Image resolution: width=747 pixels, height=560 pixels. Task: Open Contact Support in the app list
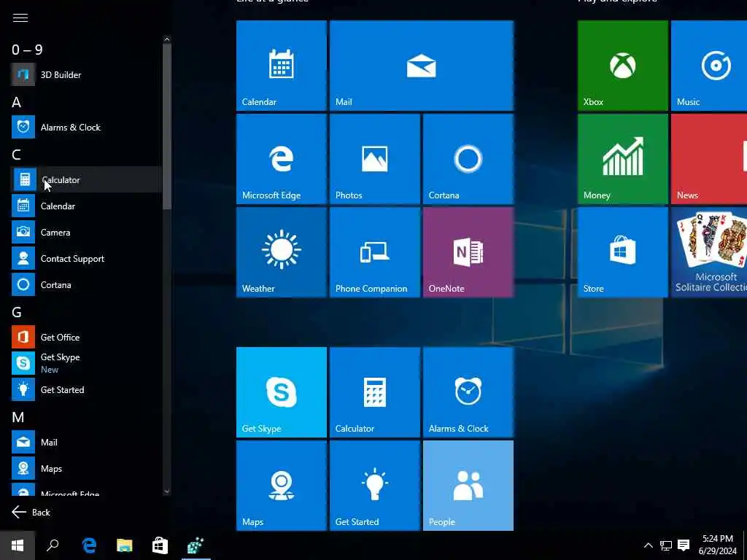(86, 258)
